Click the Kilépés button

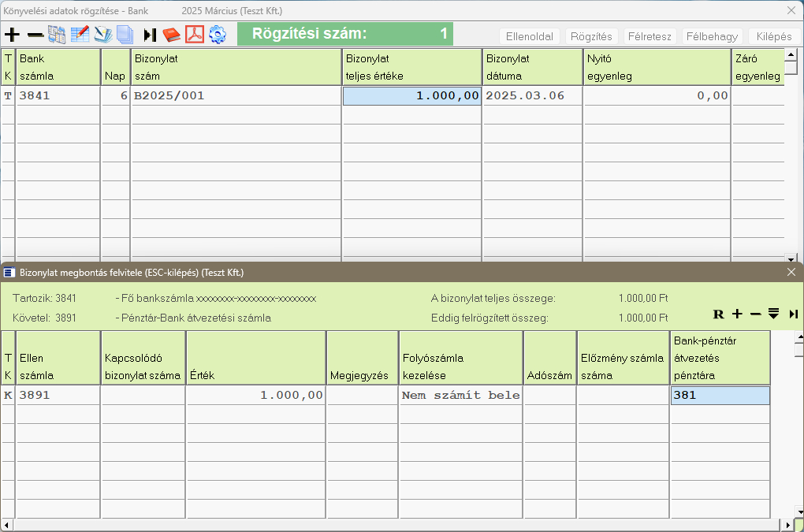pos(773,36)
